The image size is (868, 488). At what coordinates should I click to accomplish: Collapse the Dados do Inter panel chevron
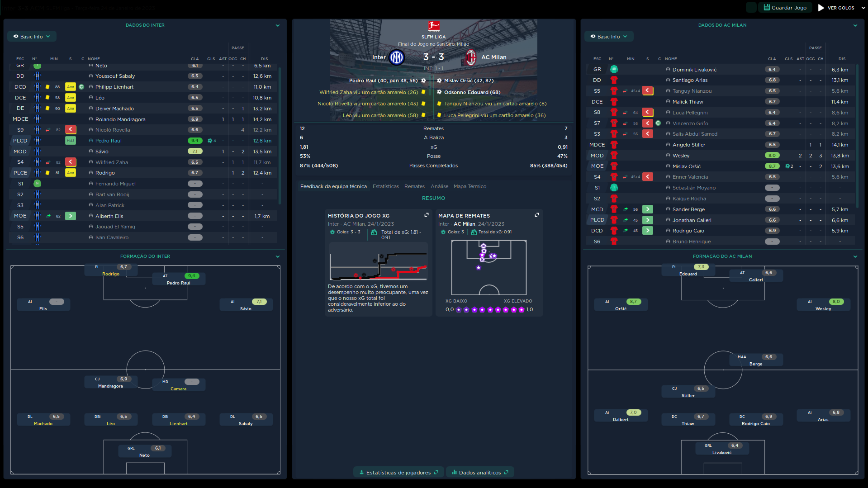(278, 25)
